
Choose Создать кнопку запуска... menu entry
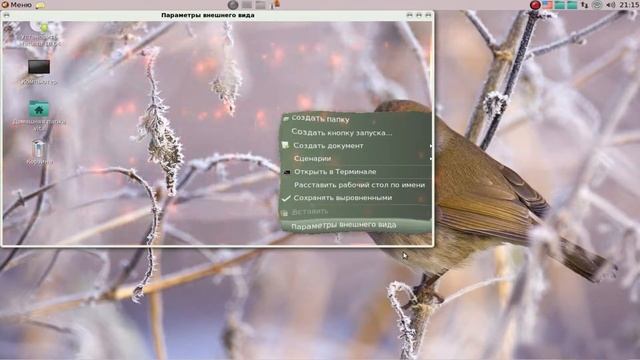click(355, 133)
